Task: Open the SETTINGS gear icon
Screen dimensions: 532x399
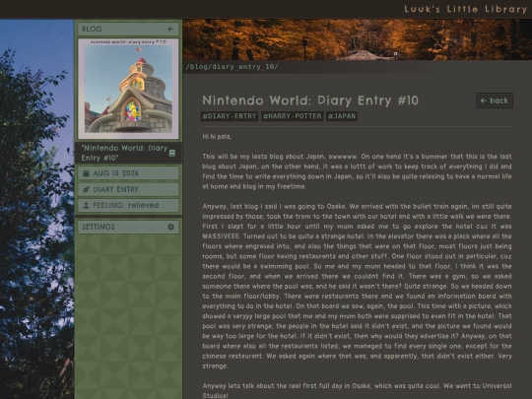Action: pyautogui.click(x=170, y=227)
